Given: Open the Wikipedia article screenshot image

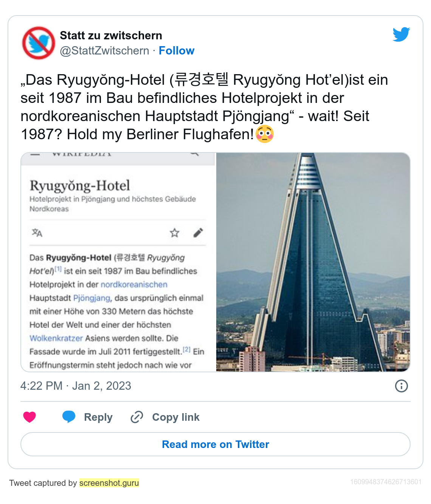Looking at the screenshot, I should point(118,262).
